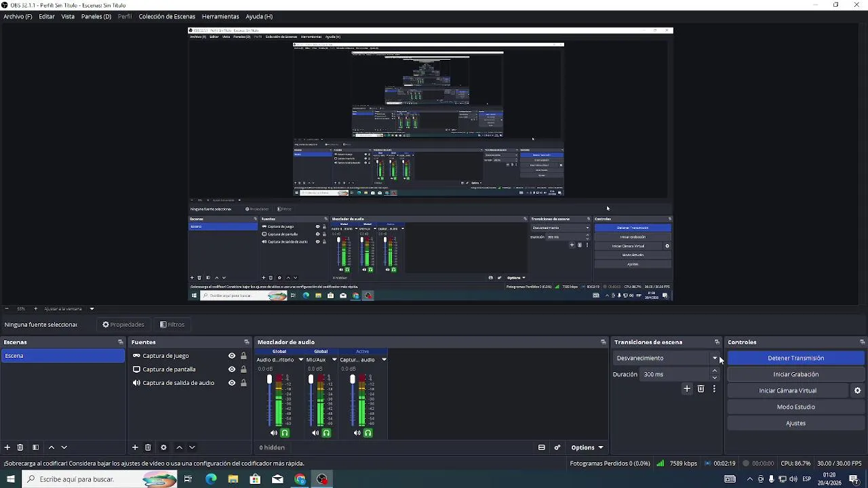Open File Explorer from the taskbar
Screen dimensions: 868x488
tap(233, 479)
